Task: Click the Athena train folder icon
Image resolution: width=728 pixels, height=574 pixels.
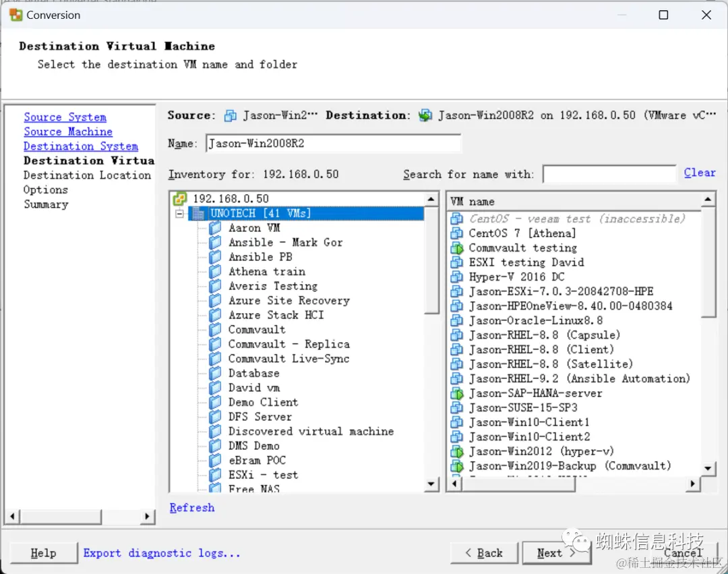Action: click(215, 272)
